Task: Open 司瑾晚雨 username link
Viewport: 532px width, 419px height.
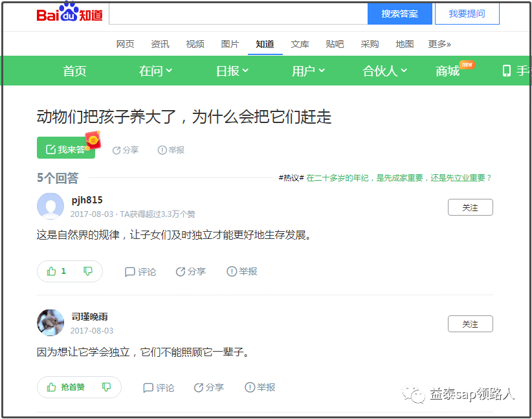Action: [x=89, y=317]
